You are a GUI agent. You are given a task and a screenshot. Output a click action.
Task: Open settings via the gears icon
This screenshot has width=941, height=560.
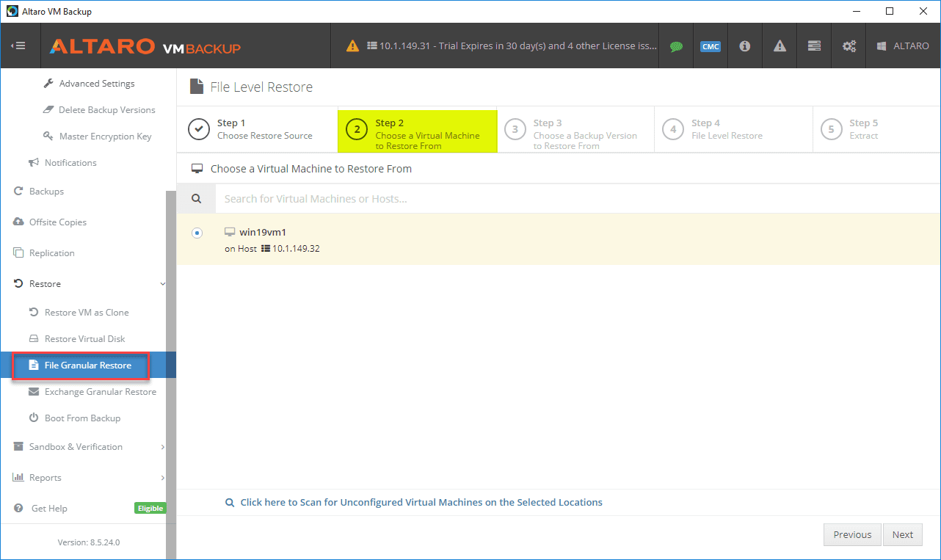click(x=849, y=46)
